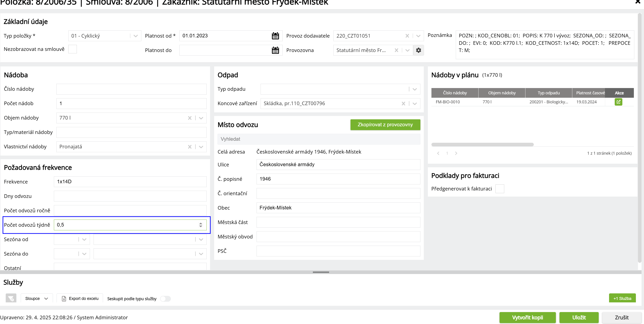Image resolution: width=644 pixels, height=324 pixels.
Task: Click the Provozovna settings gear icon
Action: coord(418,50)
